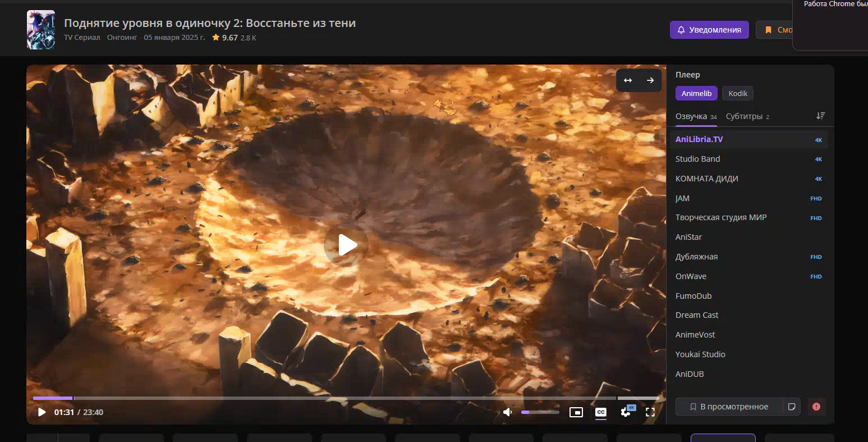Image resolution: width=868 pixels, height=442 pixels.
Task: Select Dream Cast voiceover
Action: click(x=748, y=315)
